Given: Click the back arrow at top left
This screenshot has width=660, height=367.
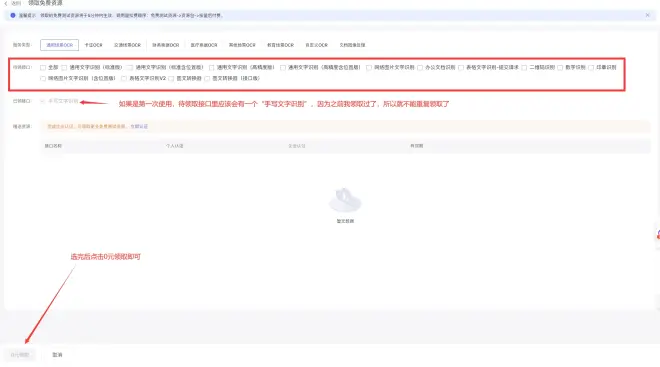Looking at the screenshot, I should [x=6, y=3].
